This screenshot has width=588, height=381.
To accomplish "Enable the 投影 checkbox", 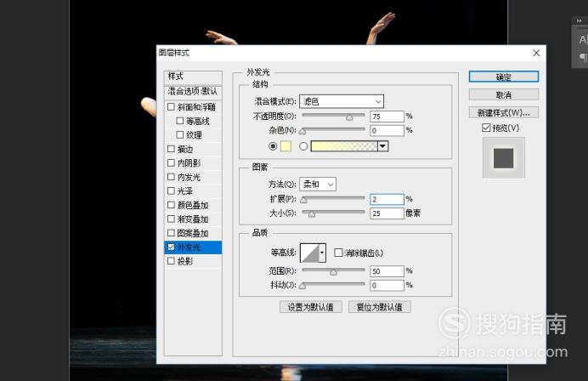I will (x=171, y=261).
